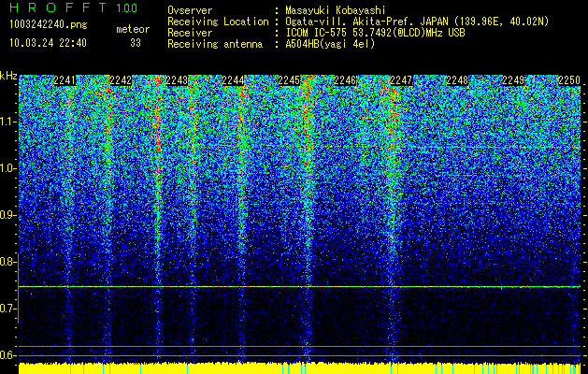Click the 2246 time marker
The width and height of the screenshot is (588, 374).
click(345, 80)
